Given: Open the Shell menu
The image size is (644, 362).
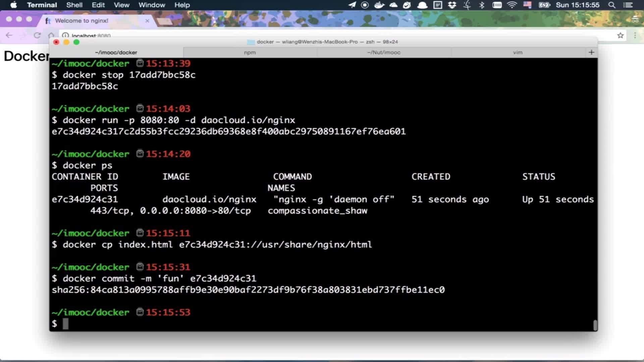Looking at the screenshot, I should tap(74, 5).
